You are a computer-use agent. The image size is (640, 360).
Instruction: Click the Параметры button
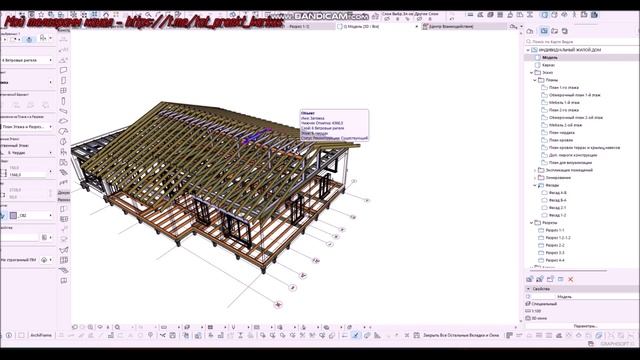[585, 326]
